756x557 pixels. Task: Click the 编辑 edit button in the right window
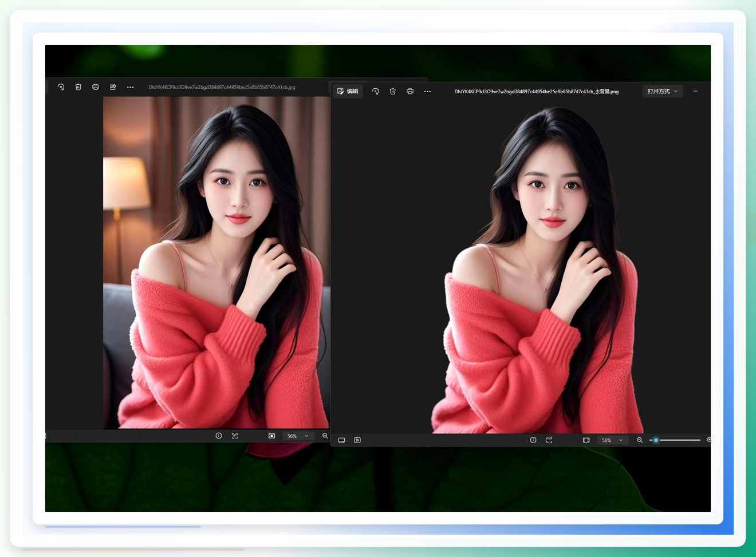(348, 91)
